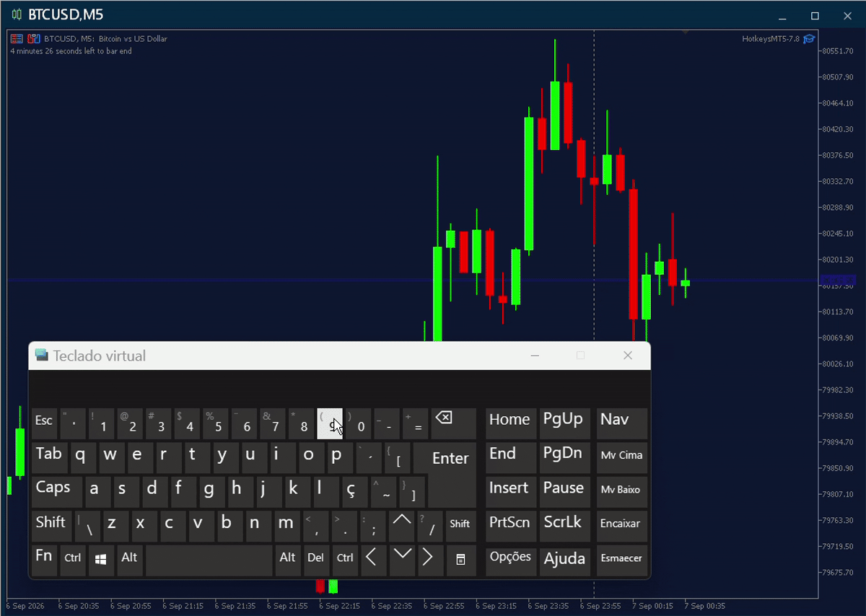Toggle the right Alt key next to Del

288,560
